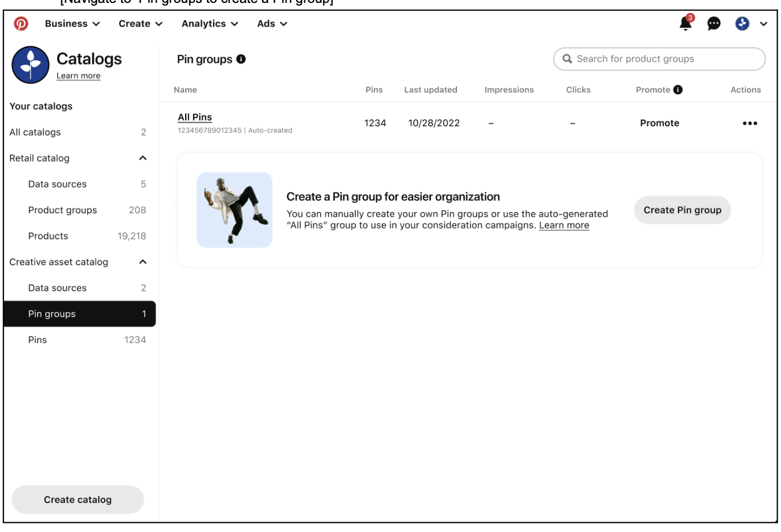Viewport: 781px width, 532px height.
Task: Open the Ads menu
Action: (272, 24)
